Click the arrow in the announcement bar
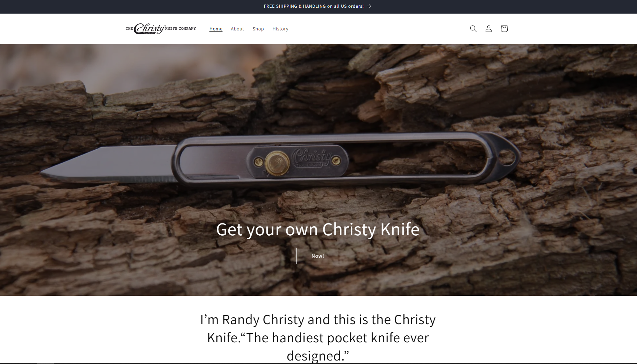 (369, 6)
